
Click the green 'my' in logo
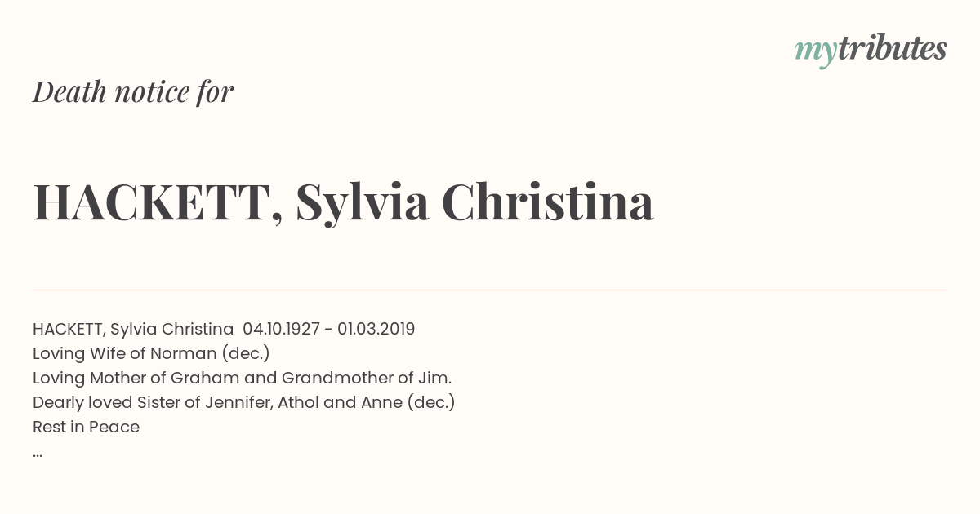[x=815, y=52]
